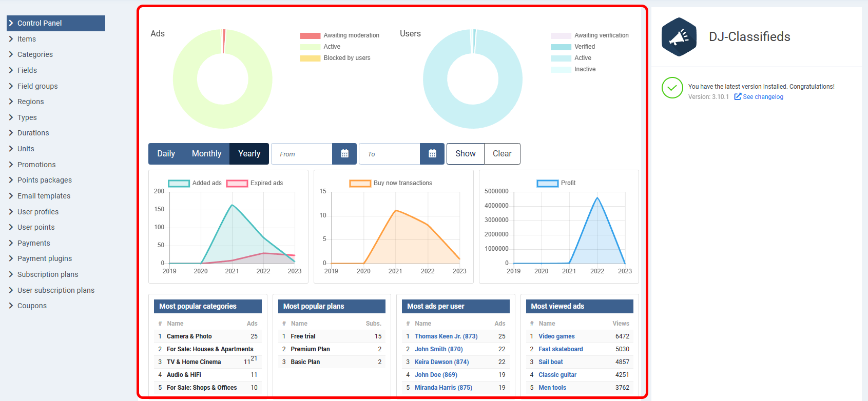Open Control Panel in the sidebar

click(x=56, y=23)
